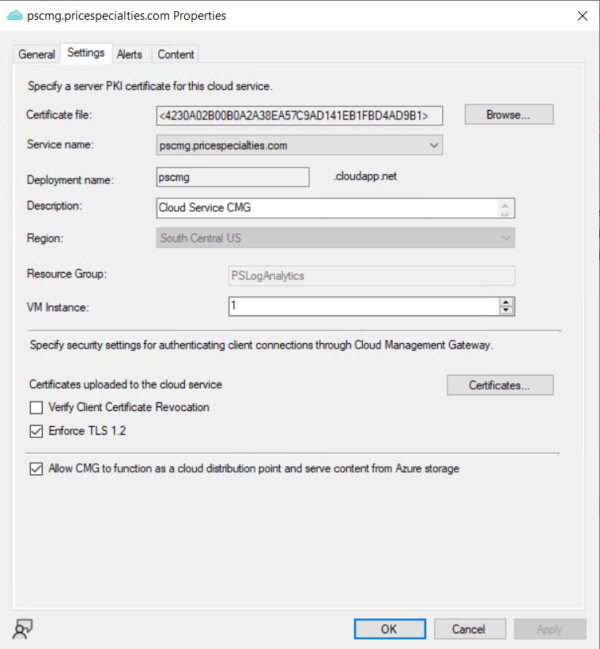Browse for a certificate file
600x649 pixels.
509,115
